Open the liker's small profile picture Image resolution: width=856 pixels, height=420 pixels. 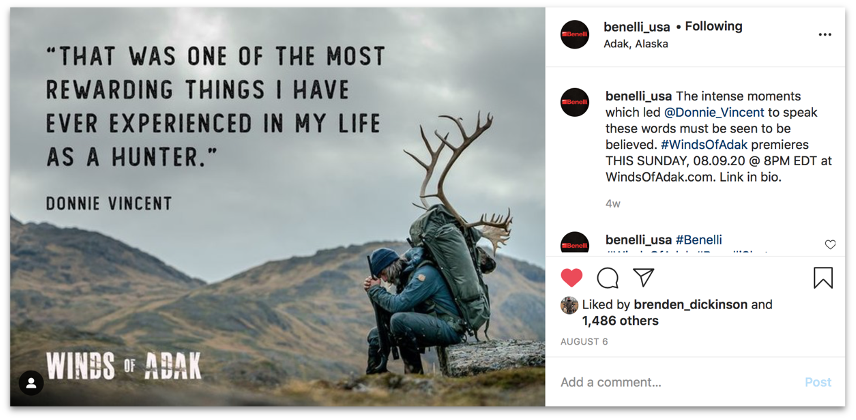(x=569, y=305)
